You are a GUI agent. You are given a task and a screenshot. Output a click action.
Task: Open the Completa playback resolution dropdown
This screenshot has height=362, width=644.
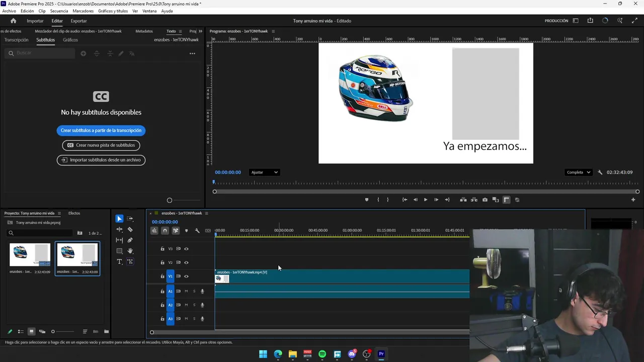(579, 172)
